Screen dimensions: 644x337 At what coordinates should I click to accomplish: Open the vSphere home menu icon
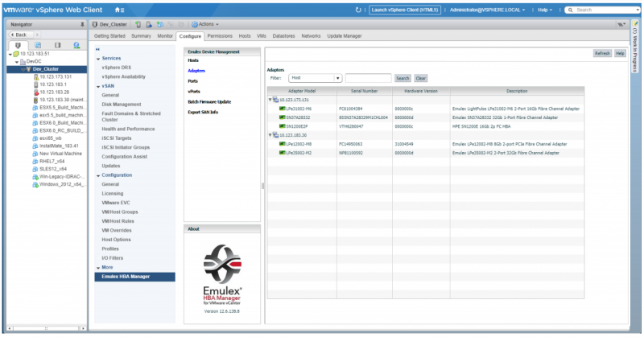119,10
